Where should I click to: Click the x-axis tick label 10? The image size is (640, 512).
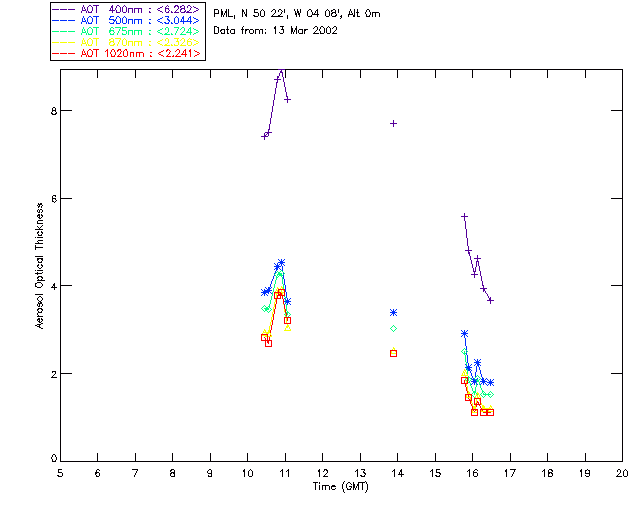[x=247, y=473]
